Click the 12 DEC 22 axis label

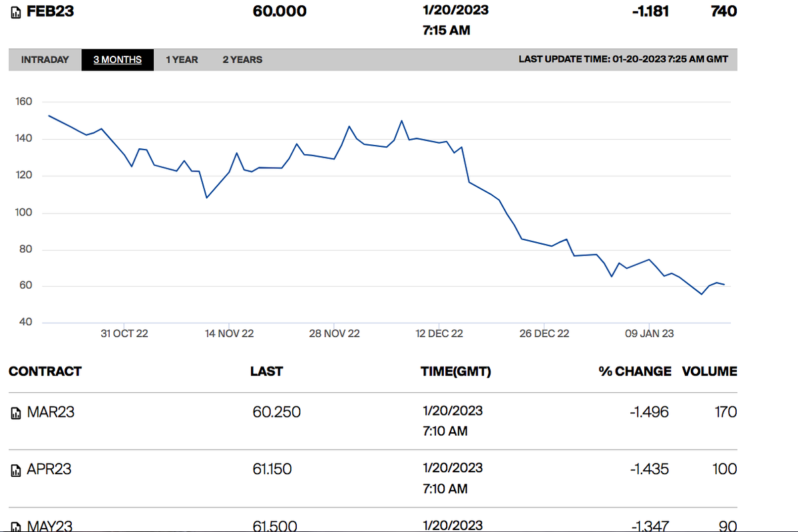click(x=439, y=334)
